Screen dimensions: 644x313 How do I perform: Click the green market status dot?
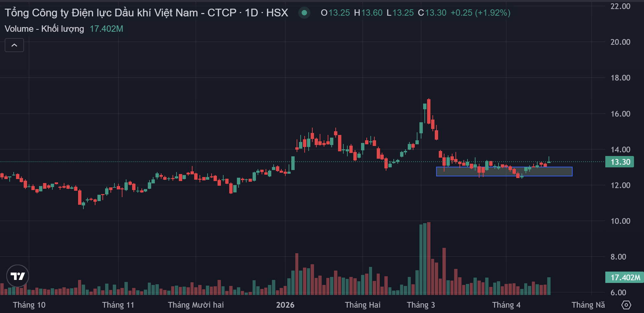click(304, 13)
